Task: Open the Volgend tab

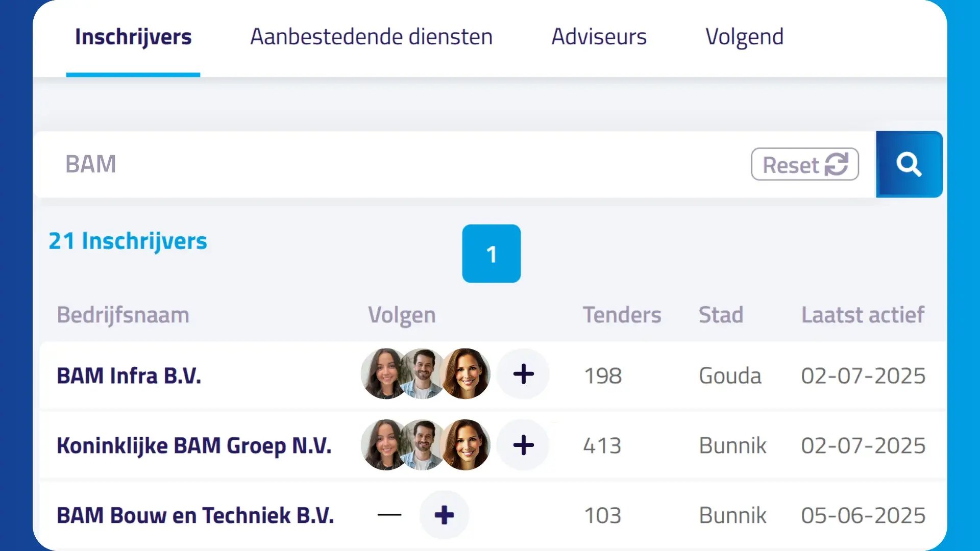Action: pos(745,37)
